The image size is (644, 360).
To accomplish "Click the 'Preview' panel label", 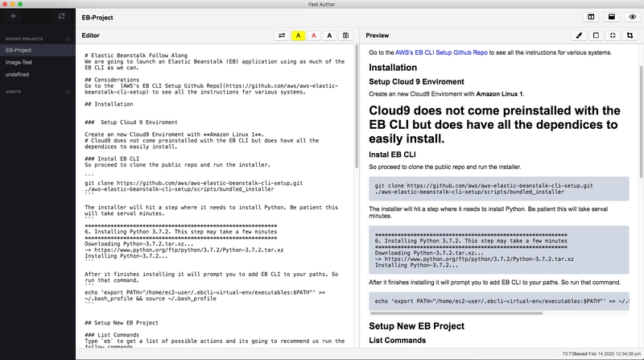I will (x=377, y=35).
